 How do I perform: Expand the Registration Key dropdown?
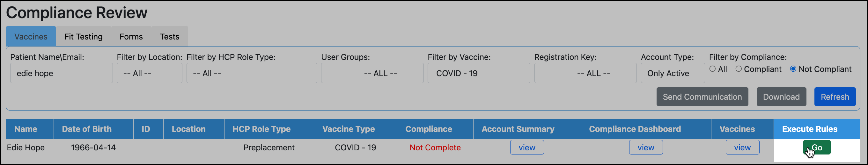[585, 73]
